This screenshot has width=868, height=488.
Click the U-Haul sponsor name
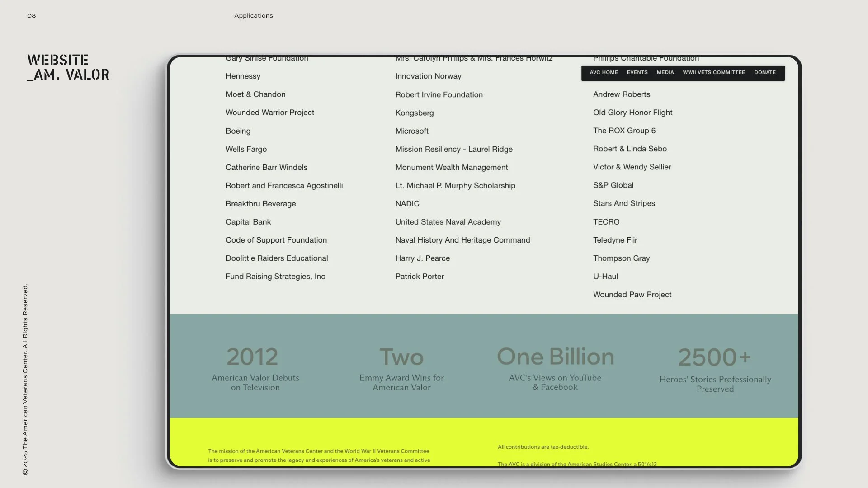point(605,277)
